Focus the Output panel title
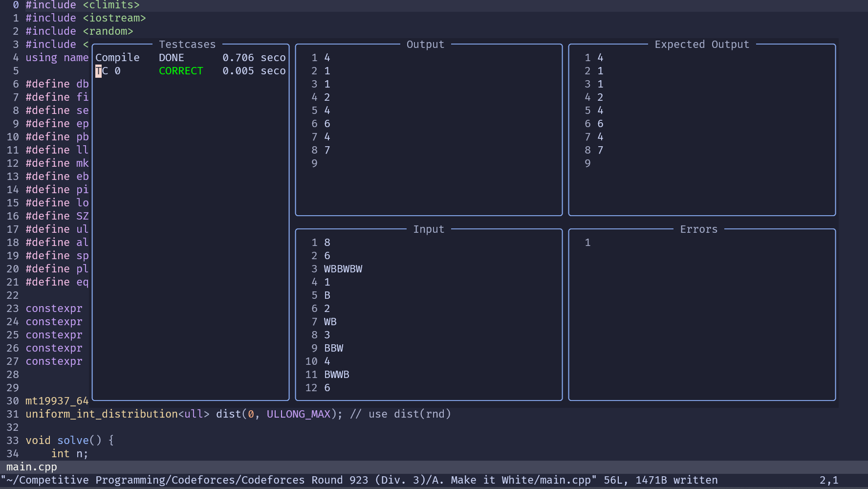The width and height of the screenshot is (868, 489). pos(426,44)
